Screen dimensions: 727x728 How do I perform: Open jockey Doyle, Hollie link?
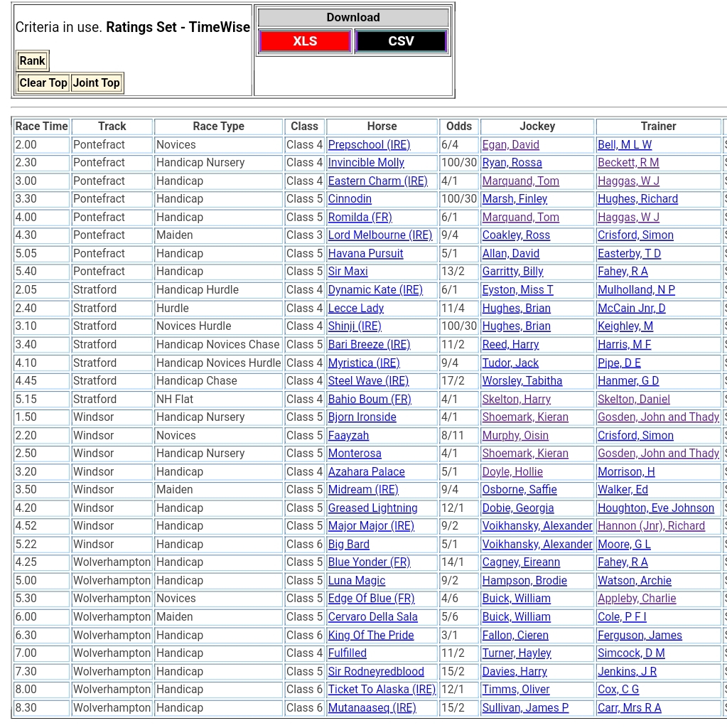[512, 472]
